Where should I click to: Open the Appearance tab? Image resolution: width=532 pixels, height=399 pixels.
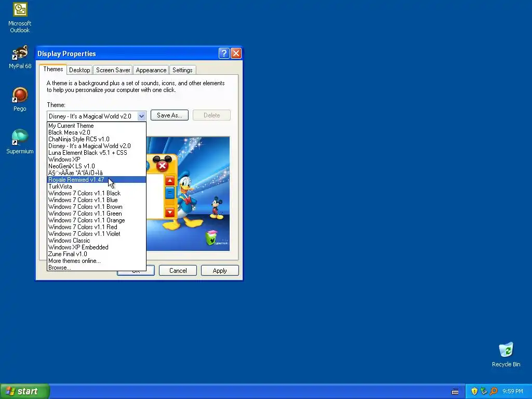click(151, 70)
